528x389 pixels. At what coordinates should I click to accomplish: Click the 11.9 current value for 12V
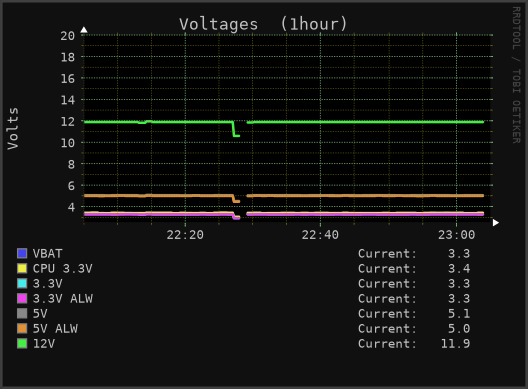(455, 344)
